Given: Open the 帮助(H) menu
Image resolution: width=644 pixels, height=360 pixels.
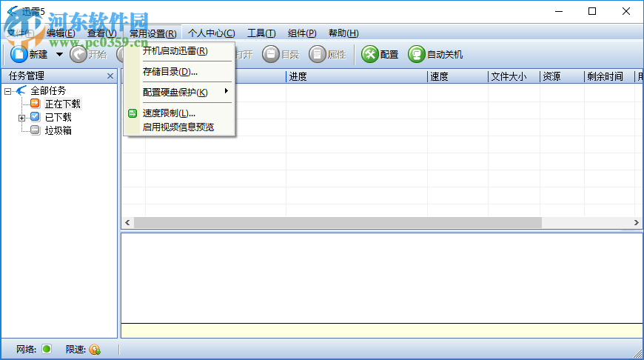Looking at the screenshot, I should point(343,33).
